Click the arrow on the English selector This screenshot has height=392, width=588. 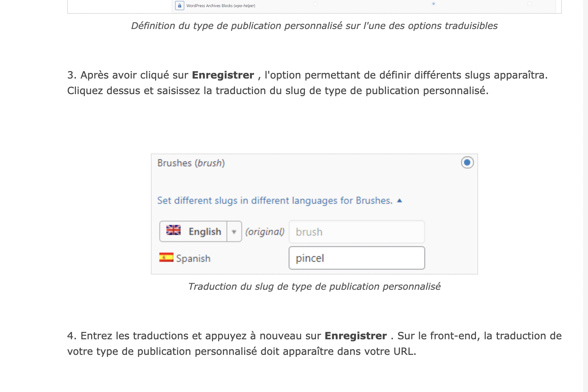pos(234,232)
